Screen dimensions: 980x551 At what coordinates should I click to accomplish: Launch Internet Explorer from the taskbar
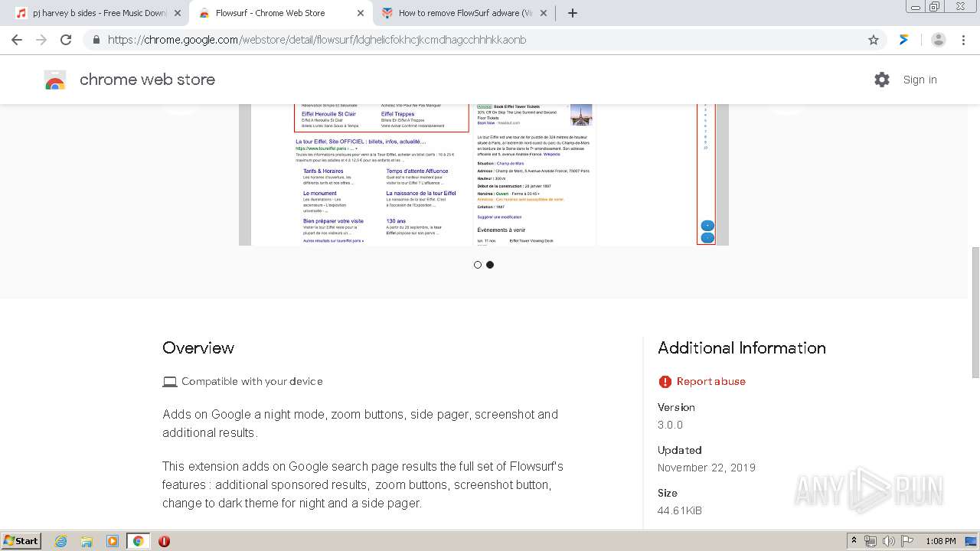coord(60,541)
